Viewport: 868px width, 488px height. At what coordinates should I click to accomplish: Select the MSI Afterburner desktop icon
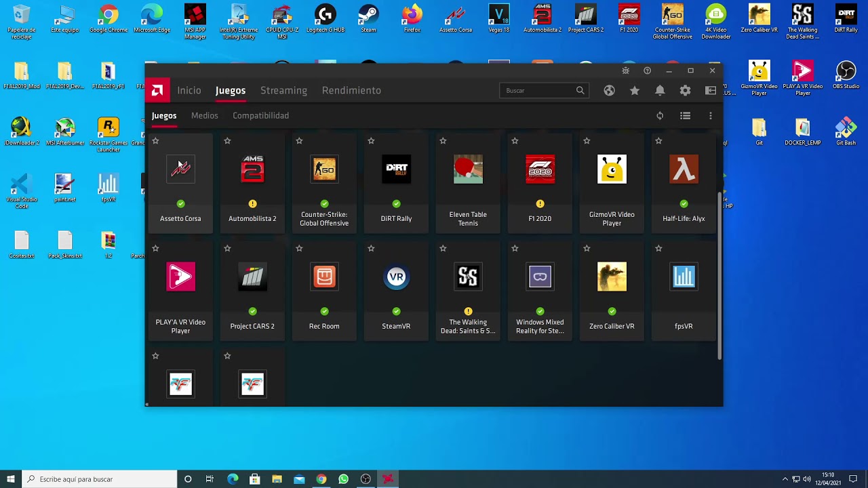(65, 131)
